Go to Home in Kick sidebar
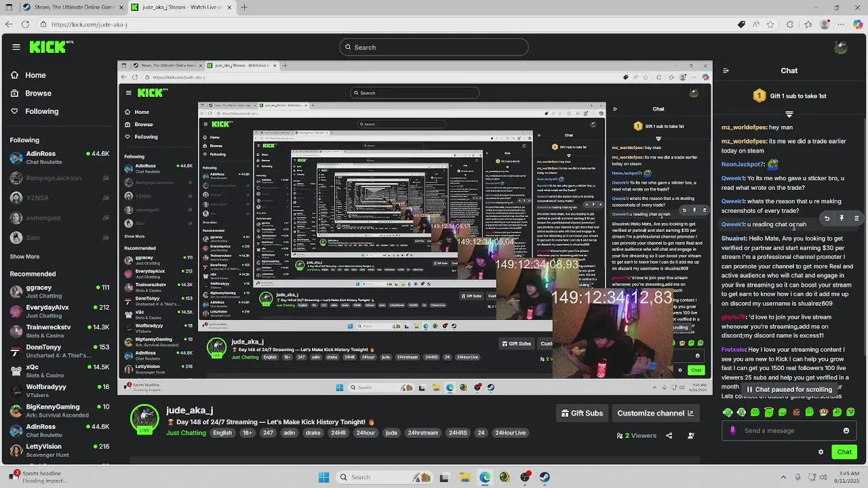The width and height of the screenshot is (868, 488). click(x=28, y=75)
